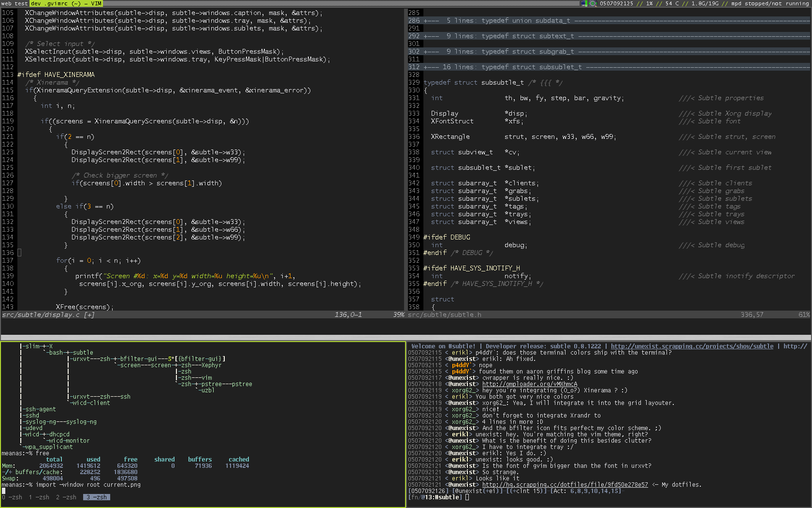Image resolution: width=812 pixels, height=508 pixels.
Task: Open the omploader.org link in chat
Action: point(530,384)
